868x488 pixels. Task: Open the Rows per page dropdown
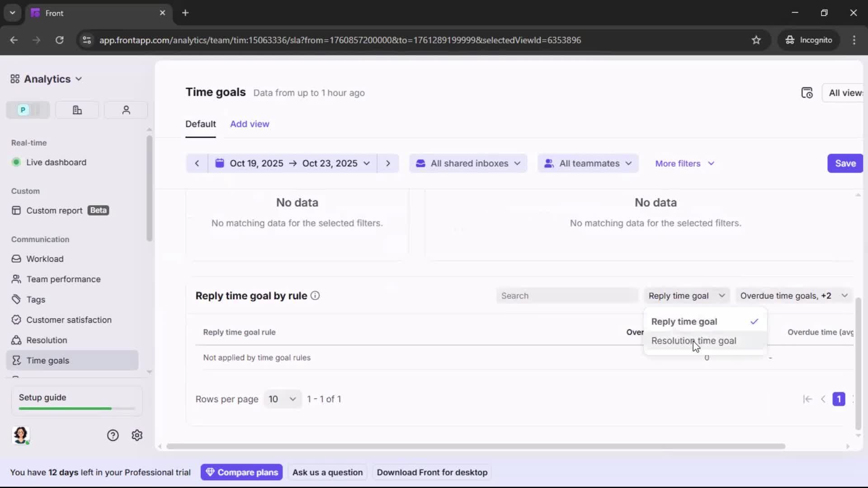tap(282, 399)
